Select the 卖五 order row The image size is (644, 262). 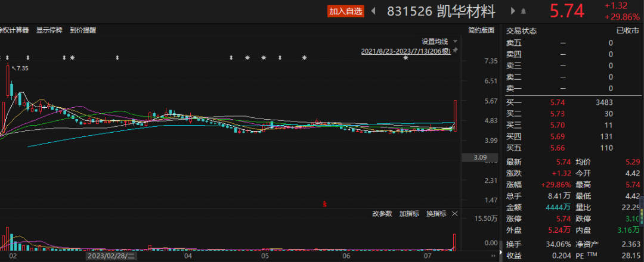572,43
